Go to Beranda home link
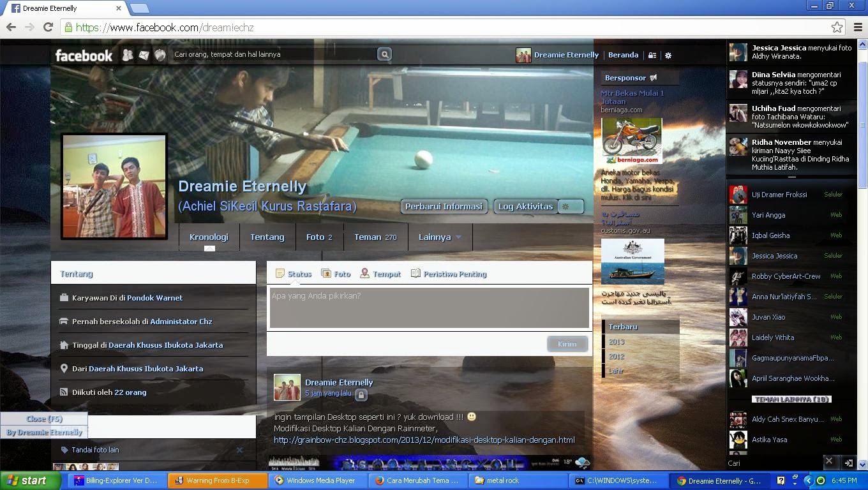The height and width of the screenshot is (490, 868). pos(623,55)
